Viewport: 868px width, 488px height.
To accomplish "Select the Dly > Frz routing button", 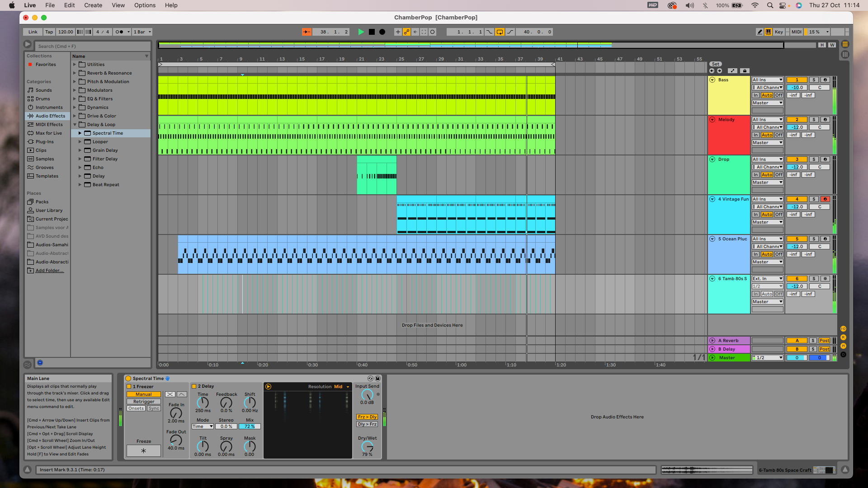I will (367, 424).
